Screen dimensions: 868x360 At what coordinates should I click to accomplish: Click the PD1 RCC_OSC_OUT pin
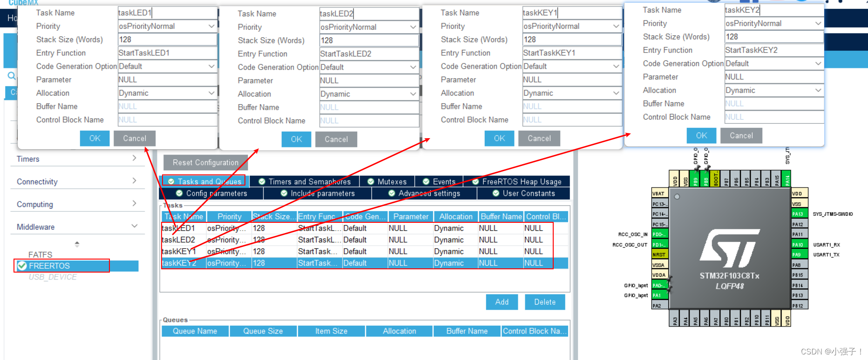[659, 245]
